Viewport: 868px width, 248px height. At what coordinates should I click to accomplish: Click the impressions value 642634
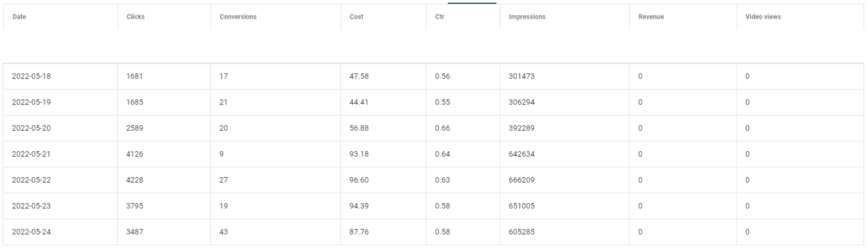(522, 155)
